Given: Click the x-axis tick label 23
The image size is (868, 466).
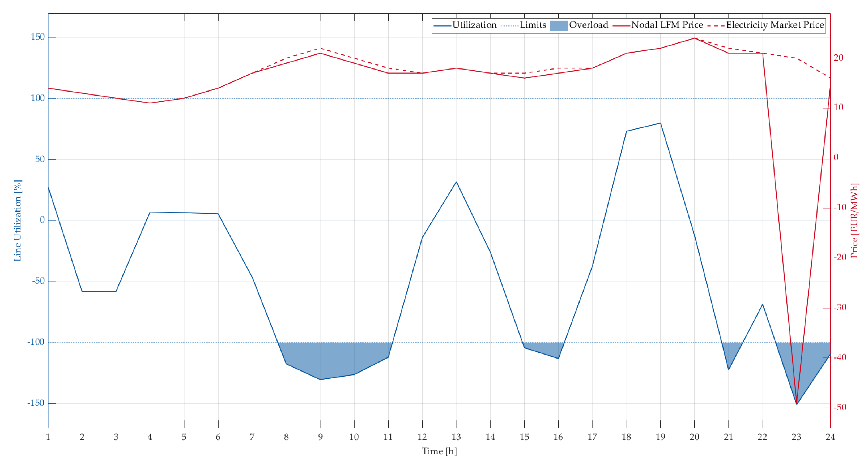Looking at the screenshot, I should coord(796,437).
